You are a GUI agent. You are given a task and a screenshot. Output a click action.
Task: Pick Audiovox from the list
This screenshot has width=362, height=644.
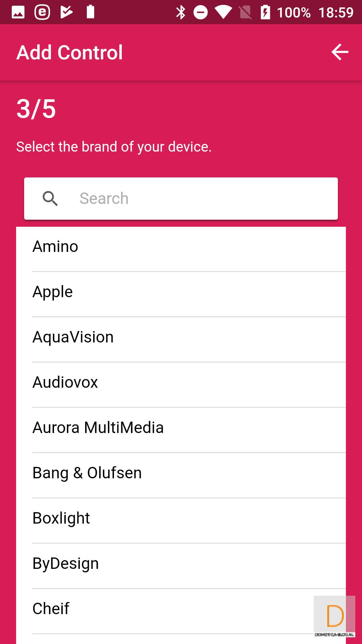(181, 383)
